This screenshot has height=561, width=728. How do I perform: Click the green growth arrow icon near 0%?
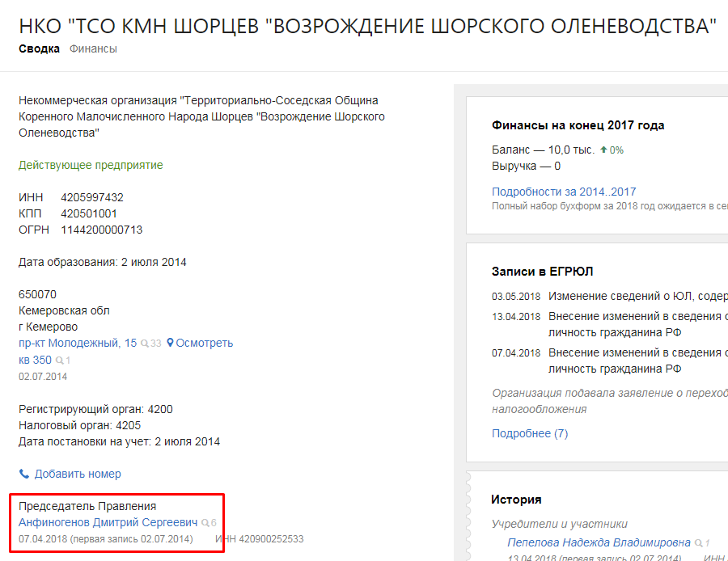(603, 150)
